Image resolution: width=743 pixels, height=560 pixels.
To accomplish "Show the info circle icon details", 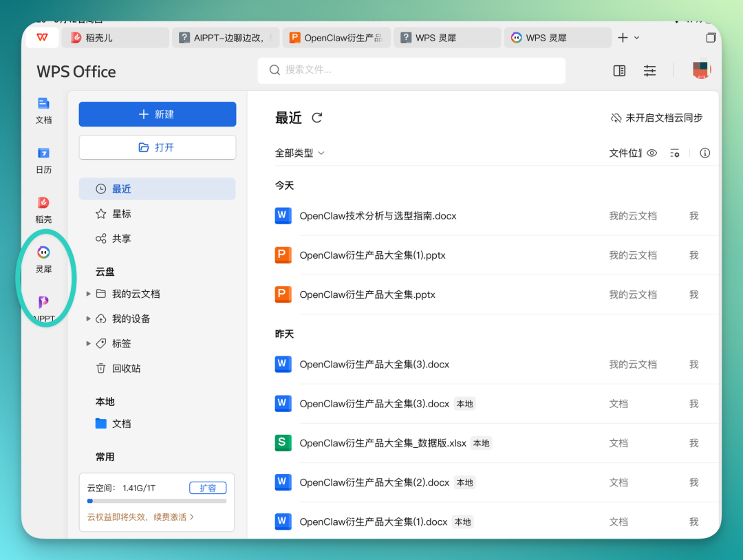I will (705, 153).
